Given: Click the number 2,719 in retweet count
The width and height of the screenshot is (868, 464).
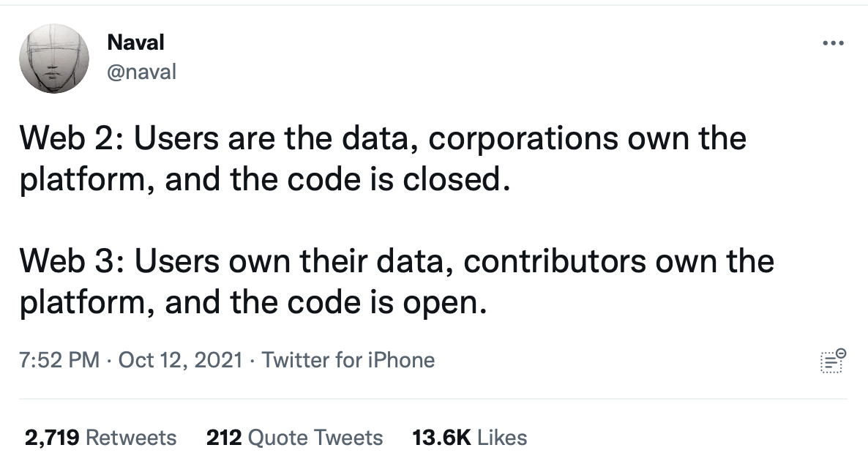Looking at the screenshot, I should click(52, 438).
